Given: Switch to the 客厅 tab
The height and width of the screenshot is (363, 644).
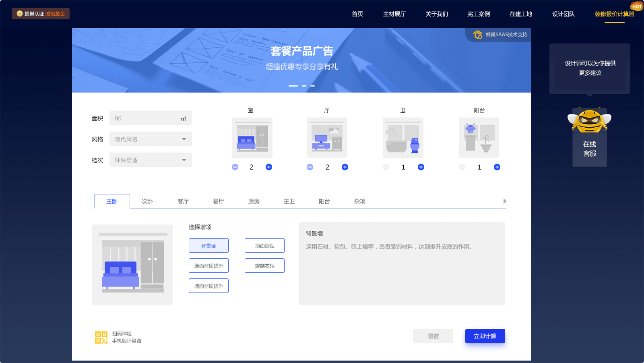Looking at the screenshot, I should pos(183,201).
